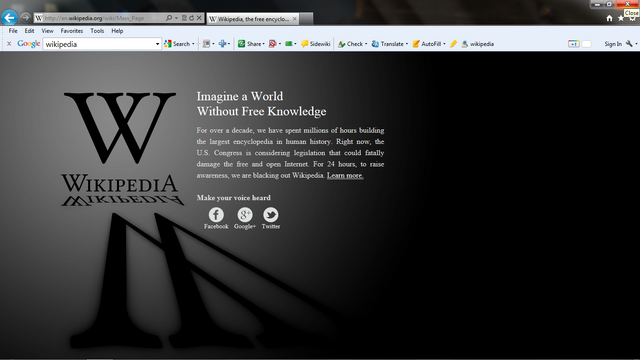Close the Google Toolbar with the X
Screen dimensions: 640x360
9,44
